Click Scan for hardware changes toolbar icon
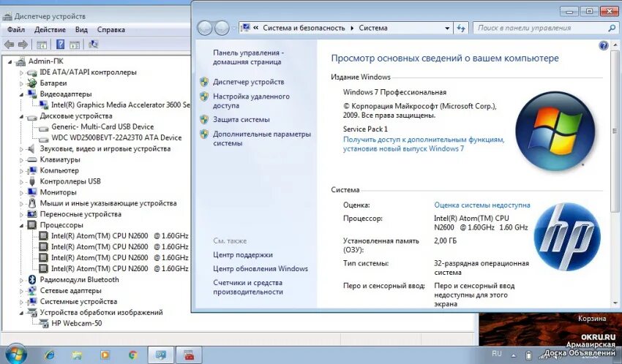Viewport: 622px width, 364px height. 93,45
